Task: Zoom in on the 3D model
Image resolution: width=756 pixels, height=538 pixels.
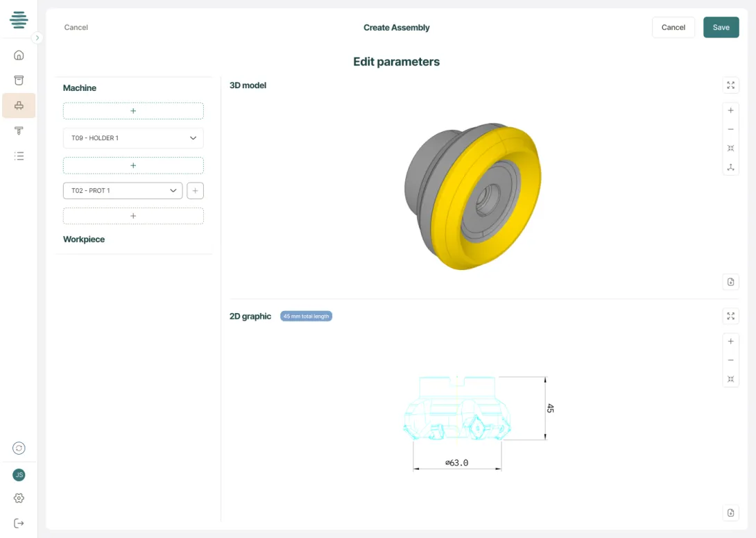Action: tap(730, 110)
